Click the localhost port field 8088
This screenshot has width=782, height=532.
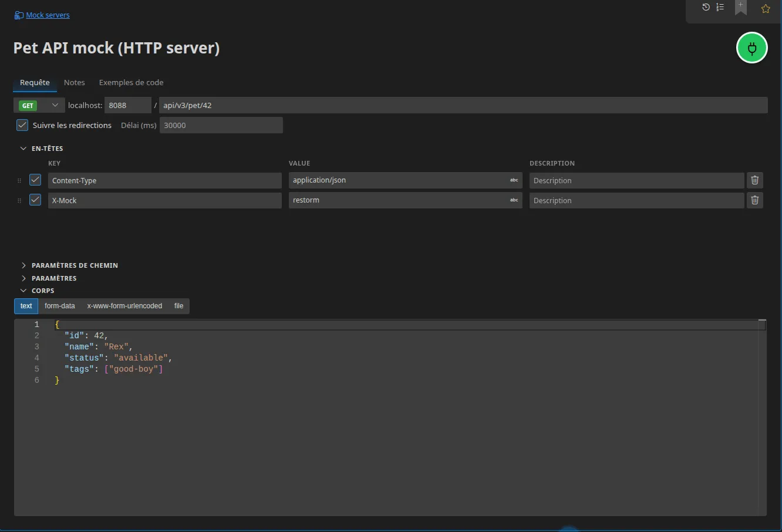point(128,105)
